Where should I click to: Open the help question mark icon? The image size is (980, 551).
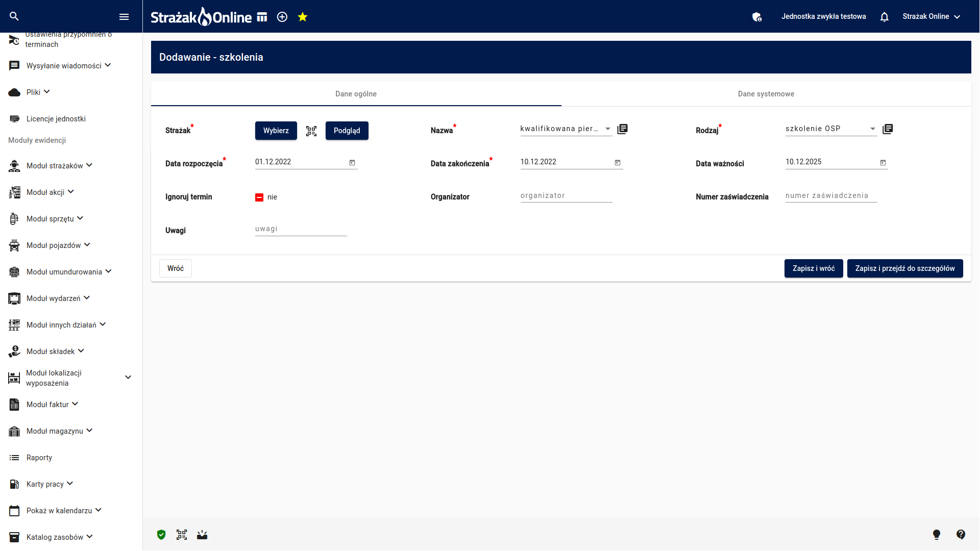pos(961,535)
